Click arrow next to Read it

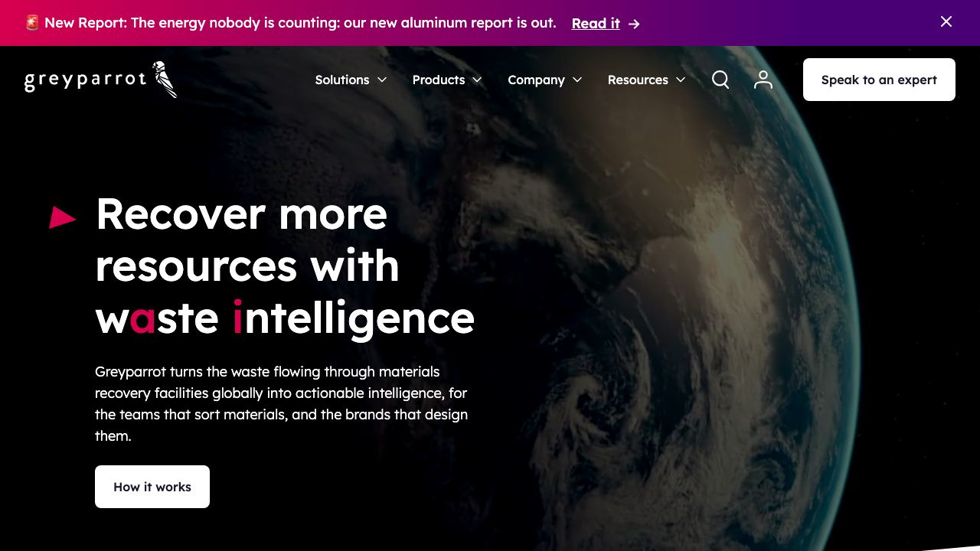(x=634, y=24)
